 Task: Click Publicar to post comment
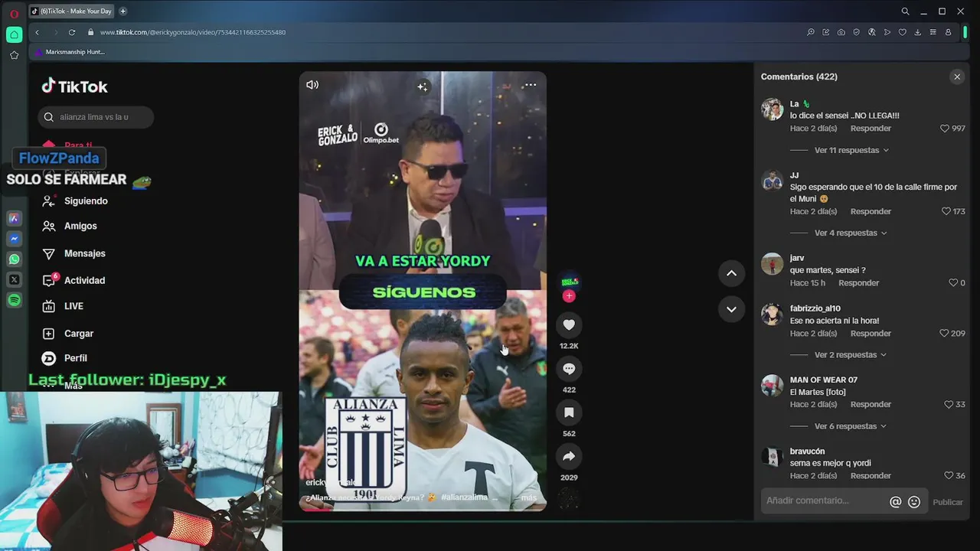[948, 502]
